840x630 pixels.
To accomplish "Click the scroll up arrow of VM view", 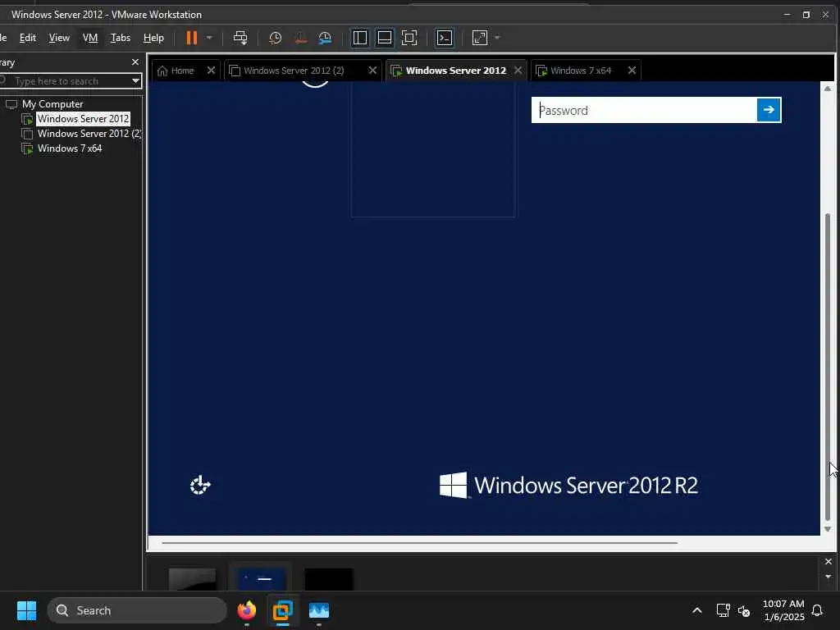I will coord(828,89).
